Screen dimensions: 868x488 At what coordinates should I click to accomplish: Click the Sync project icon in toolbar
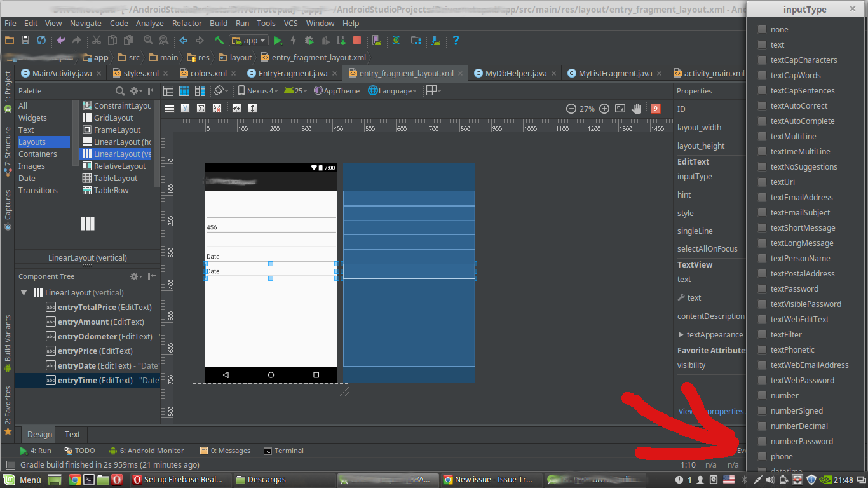pyautogui.click(x=41, y=40)
